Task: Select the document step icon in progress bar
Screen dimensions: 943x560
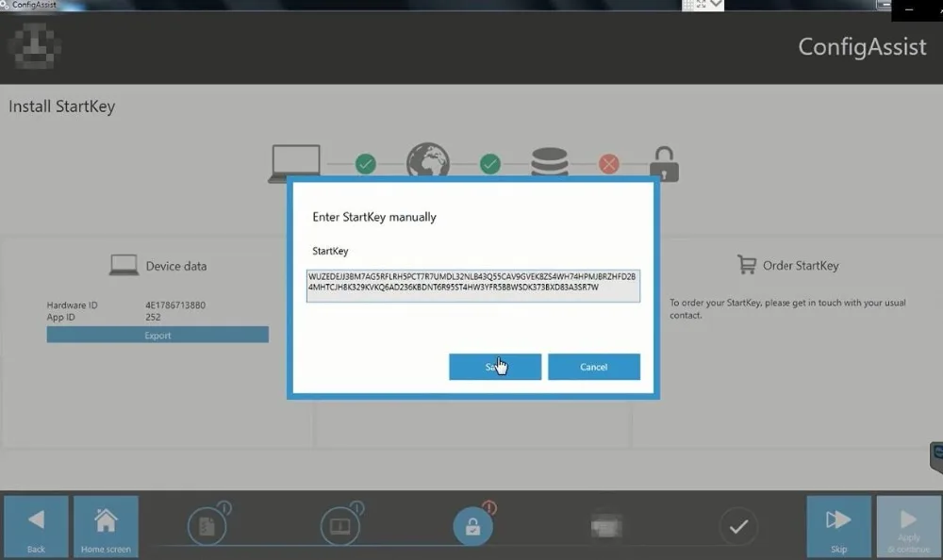Action: click(207, 526)
